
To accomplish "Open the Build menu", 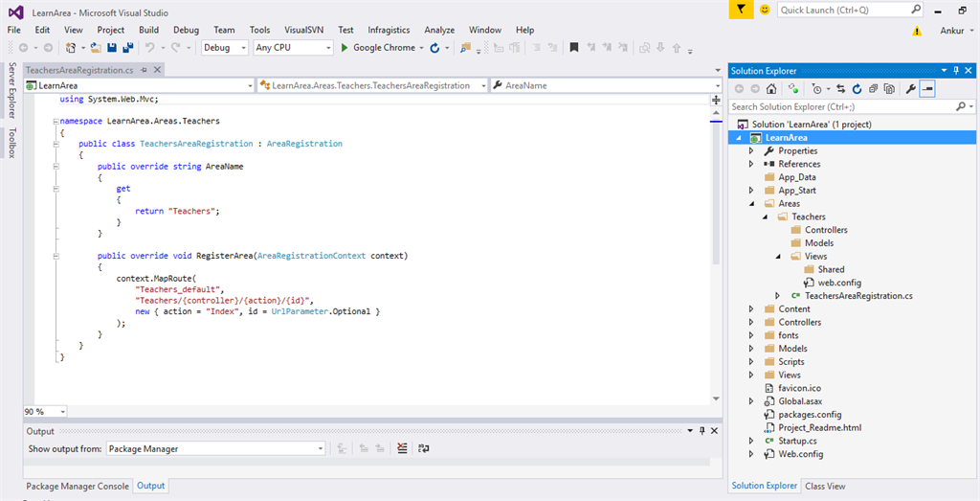I will click(x=148, y=30).
